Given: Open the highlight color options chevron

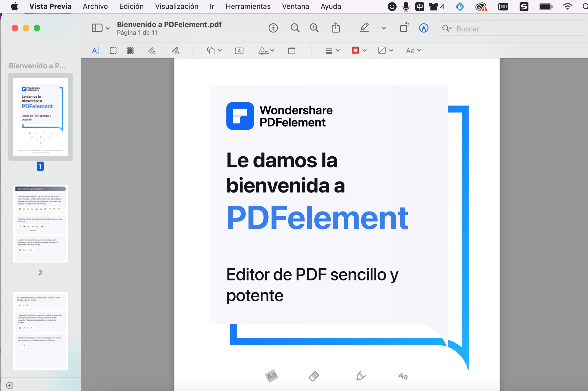Looking at the screenshot, I should [384, 28].
